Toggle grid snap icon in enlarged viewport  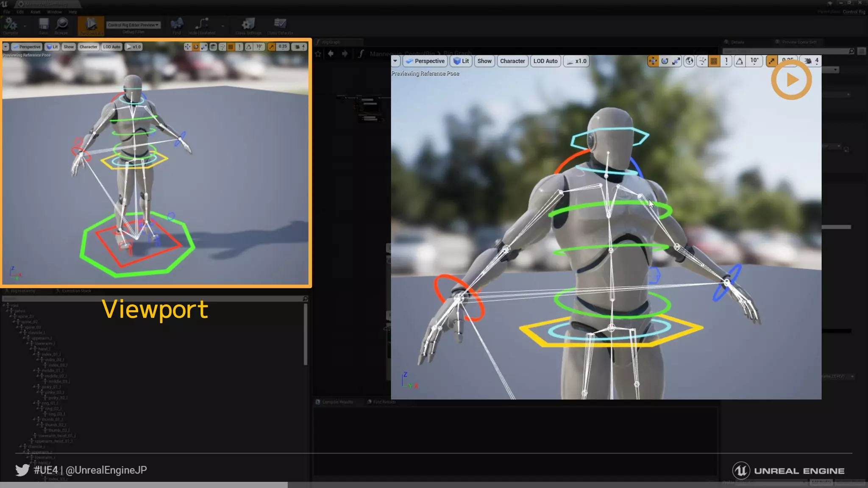click(714, 61)
